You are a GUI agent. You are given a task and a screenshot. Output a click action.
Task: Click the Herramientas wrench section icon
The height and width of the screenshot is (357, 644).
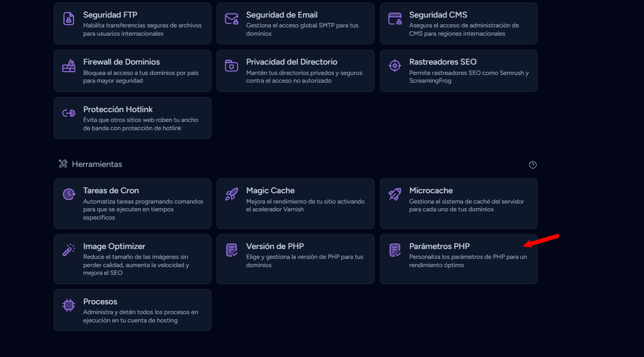click(63, 164)
